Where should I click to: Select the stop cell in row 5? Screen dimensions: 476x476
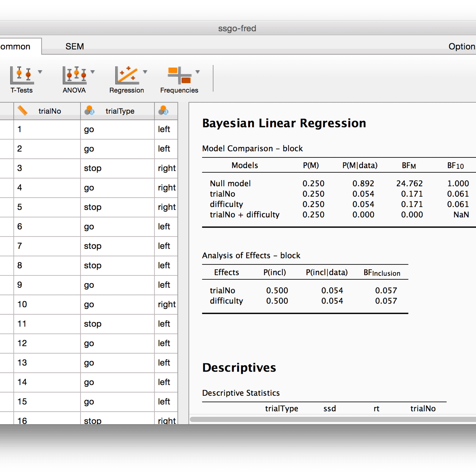pos(117,207)
